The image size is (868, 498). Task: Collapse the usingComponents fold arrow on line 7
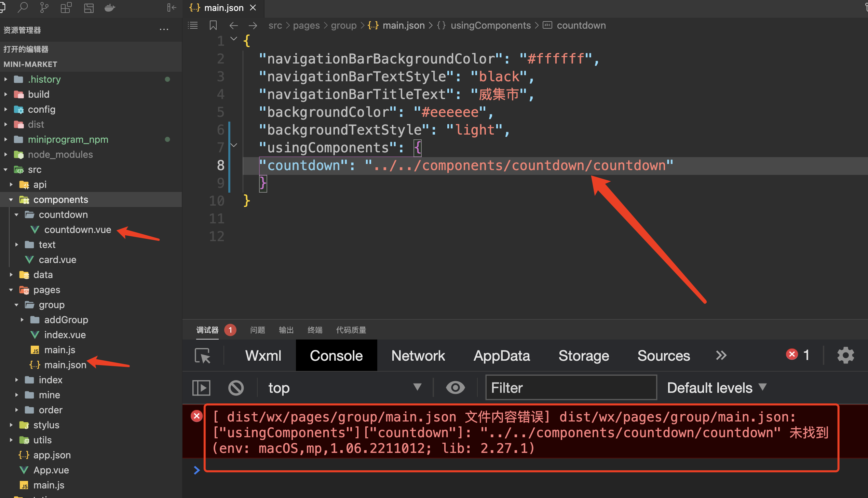[234, 146]
